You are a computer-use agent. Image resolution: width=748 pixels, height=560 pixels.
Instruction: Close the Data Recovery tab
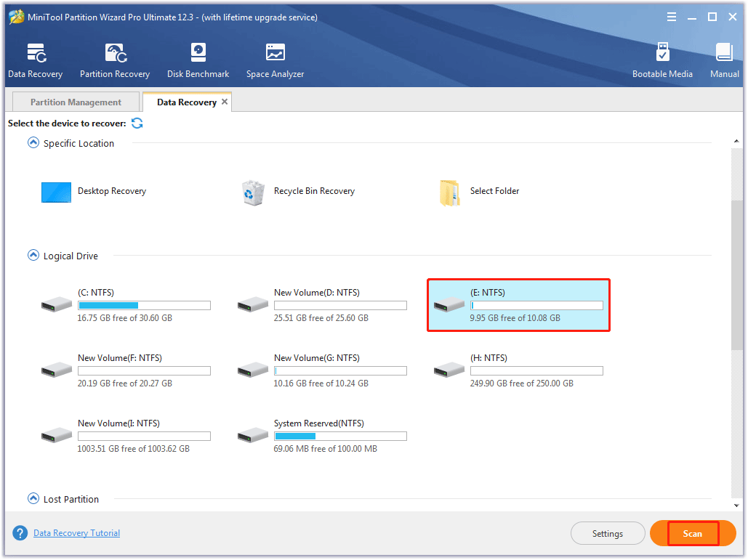[224, 102]
